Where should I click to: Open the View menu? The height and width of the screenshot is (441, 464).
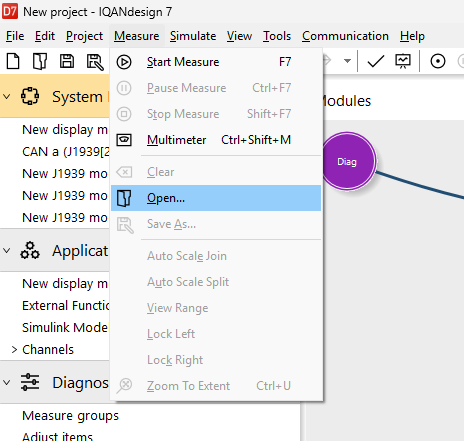(x=239, y=36)
